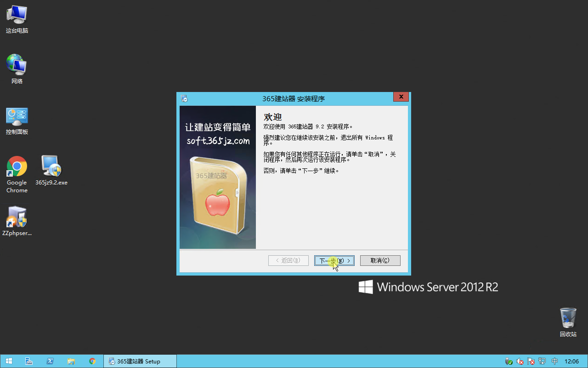
Task: Select the 网络 desktop icon
Action: 17,69
